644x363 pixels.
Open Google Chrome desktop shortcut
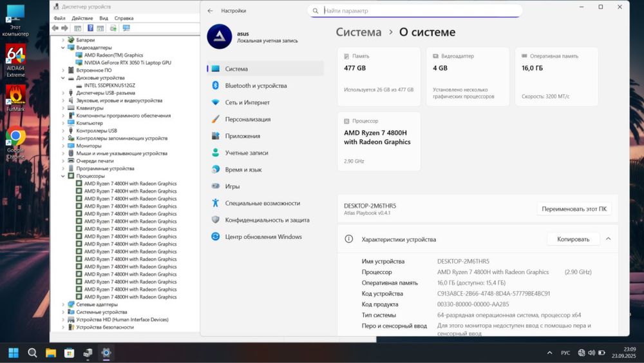pyautogui.click(x=15, y=142)
